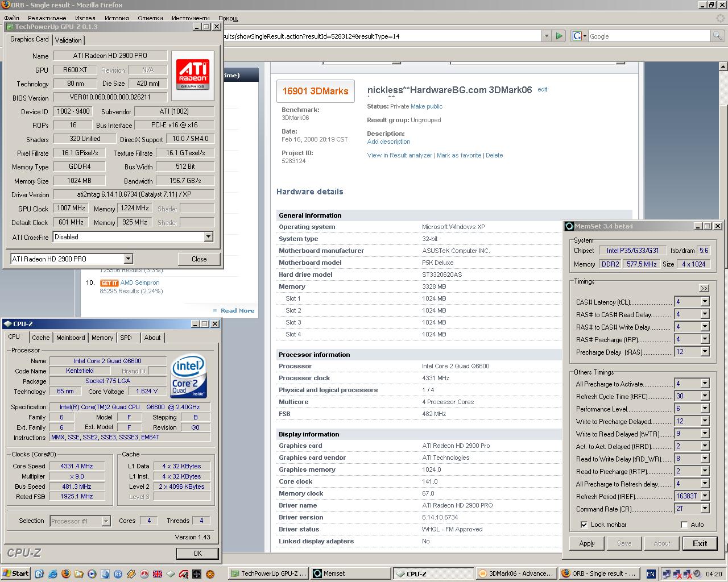Switch to 3DMark06 Advanced taskbar button

pos(516,573)
